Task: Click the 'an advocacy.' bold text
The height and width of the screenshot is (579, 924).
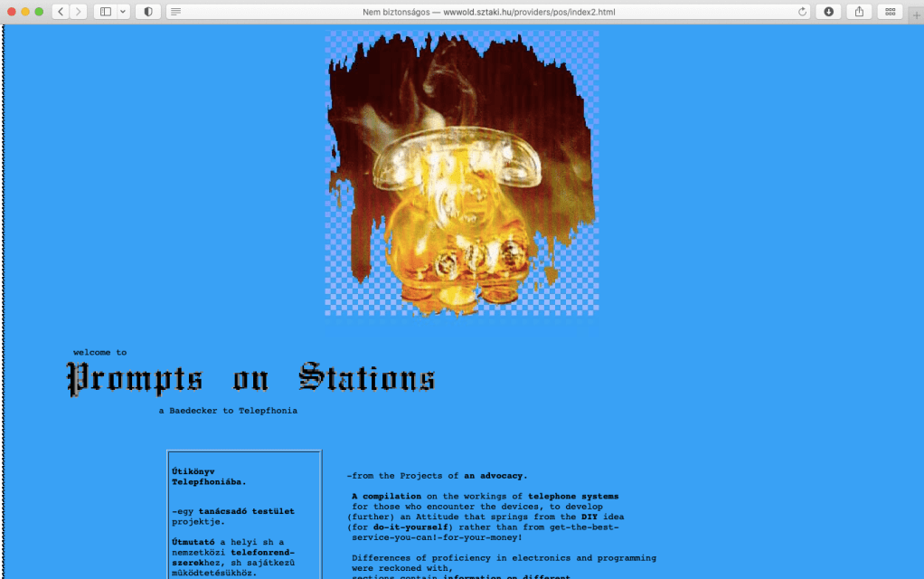Action: 495,476
